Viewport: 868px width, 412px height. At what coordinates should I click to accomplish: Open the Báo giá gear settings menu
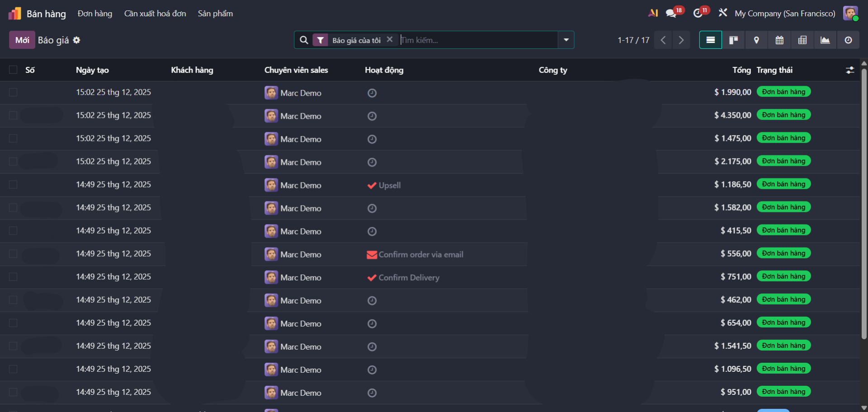click(x=77, y=40)
